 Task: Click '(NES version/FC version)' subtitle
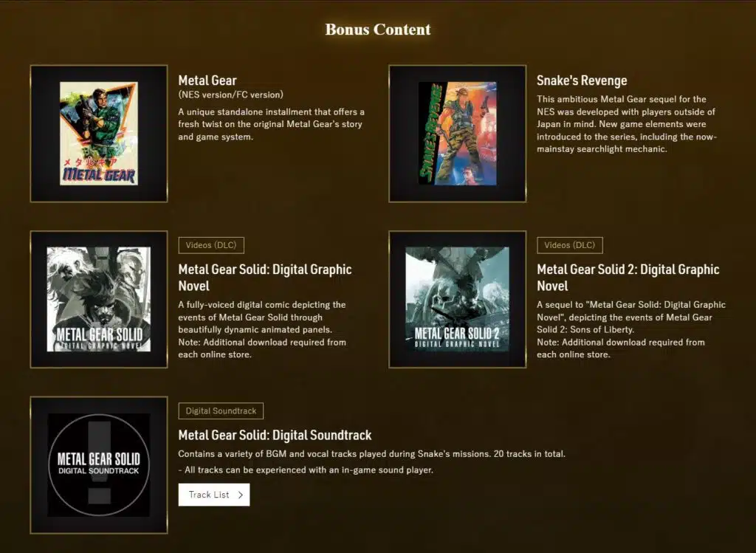pos(230,95)
